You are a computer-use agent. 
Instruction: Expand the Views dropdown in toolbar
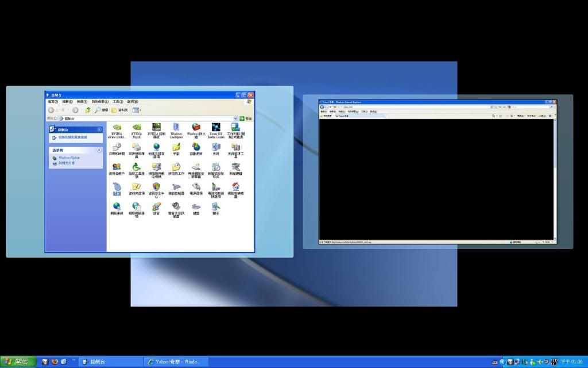(137, 110)
